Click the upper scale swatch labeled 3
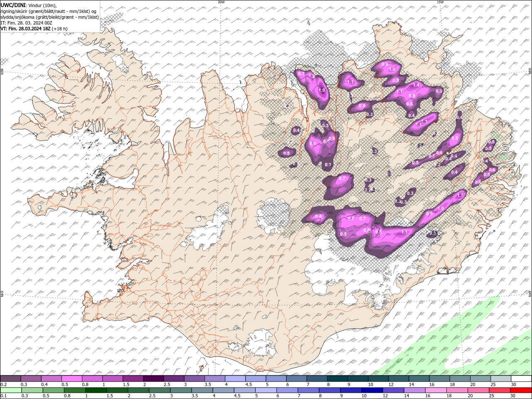 pyautogui.click(x=194, y=379)
